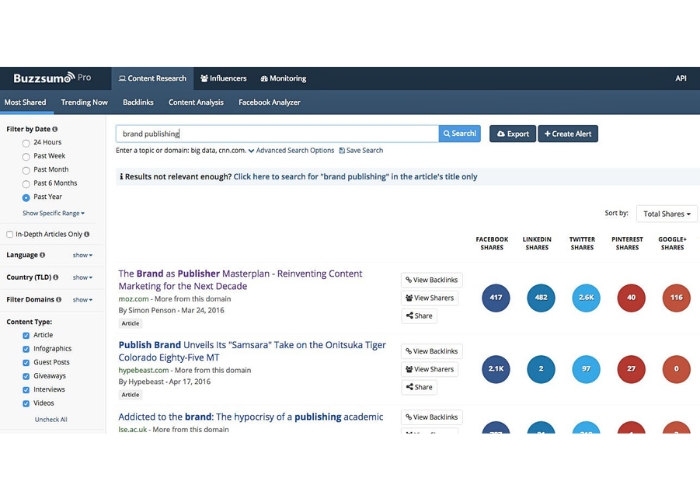Click the Search! button
700x500 pixels.
click(460, 133)
